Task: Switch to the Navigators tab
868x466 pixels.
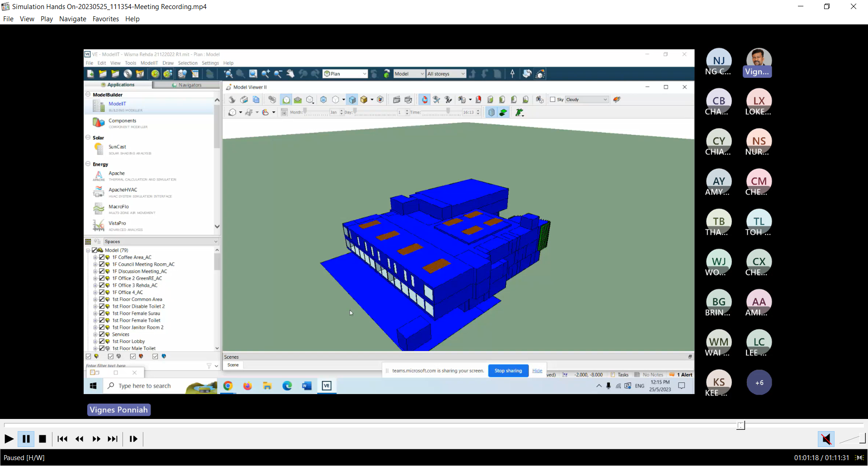Action: 186,85
